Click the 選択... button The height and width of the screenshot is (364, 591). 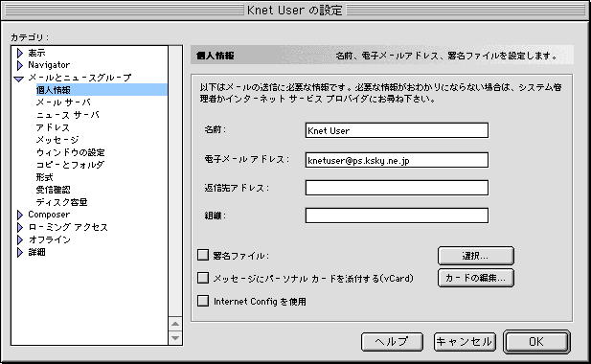point(476,256)
